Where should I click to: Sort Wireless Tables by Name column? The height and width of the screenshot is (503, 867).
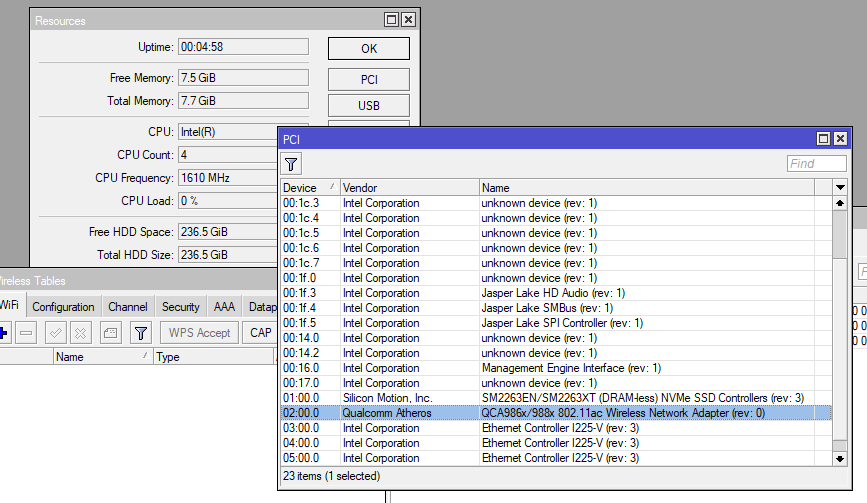click(102, 357)
